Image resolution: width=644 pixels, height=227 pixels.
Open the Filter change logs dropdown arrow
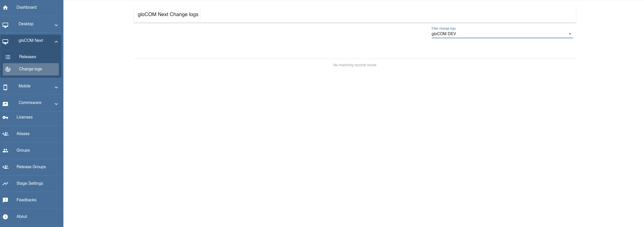(570, 34)
